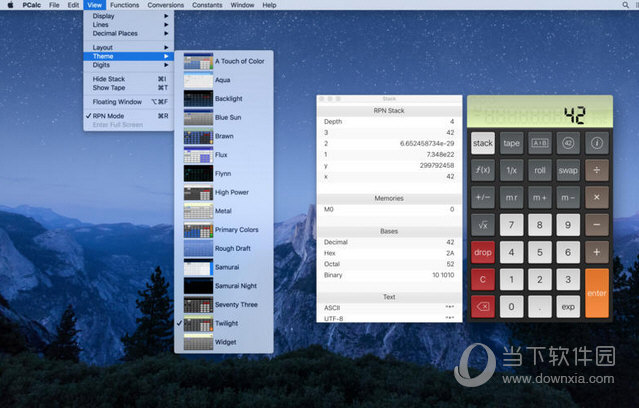Select the Primary Colors theme
The height and width of the screenshot is (408, 639).
[224, 230]
